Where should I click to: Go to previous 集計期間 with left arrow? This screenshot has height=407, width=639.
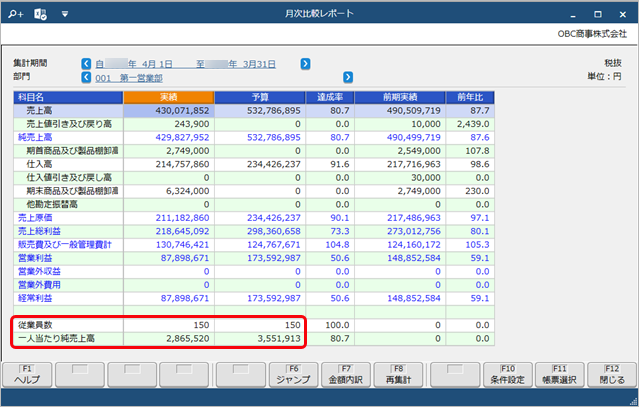coord(86,64)
